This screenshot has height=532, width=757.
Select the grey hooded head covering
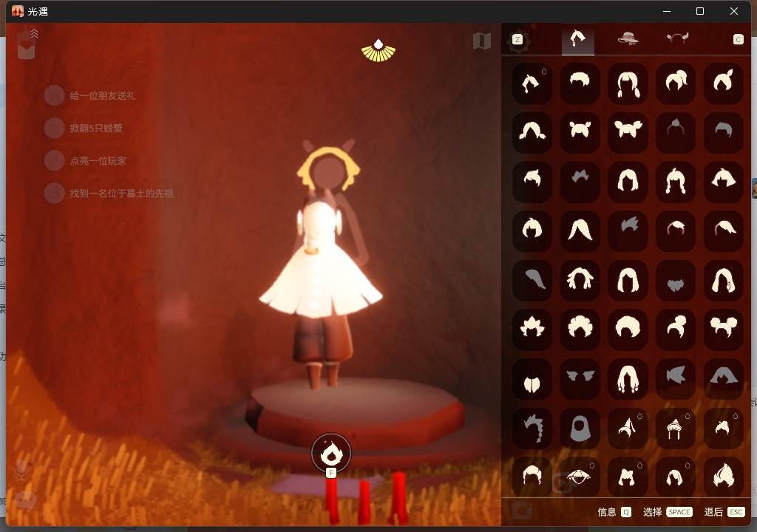[x=580, y=429]
